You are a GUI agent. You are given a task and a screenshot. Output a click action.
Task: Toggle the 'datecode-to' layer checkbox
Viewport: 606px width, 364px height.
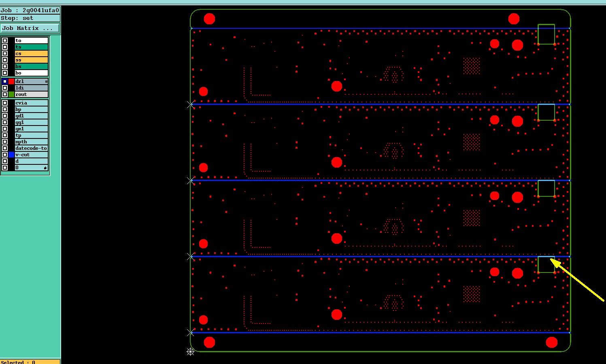[5, 148]
